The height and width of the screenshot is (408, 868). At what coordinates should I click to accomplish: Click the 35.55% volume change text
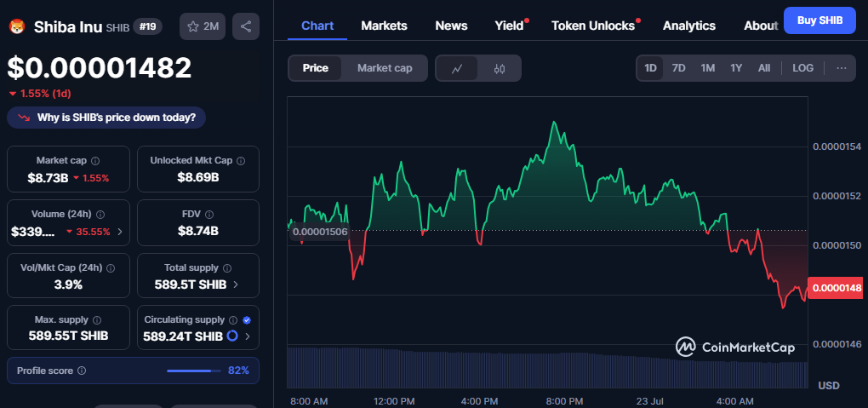tap(93, 232)
